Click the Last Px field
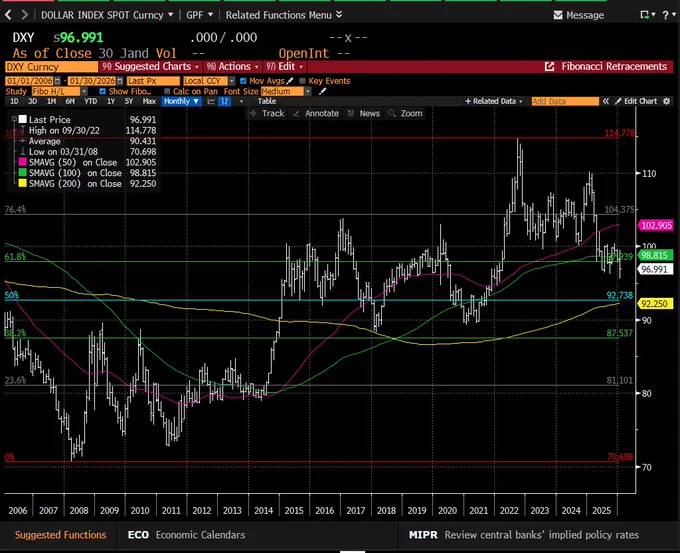This screenshot has height=553, width=680. 153,81
